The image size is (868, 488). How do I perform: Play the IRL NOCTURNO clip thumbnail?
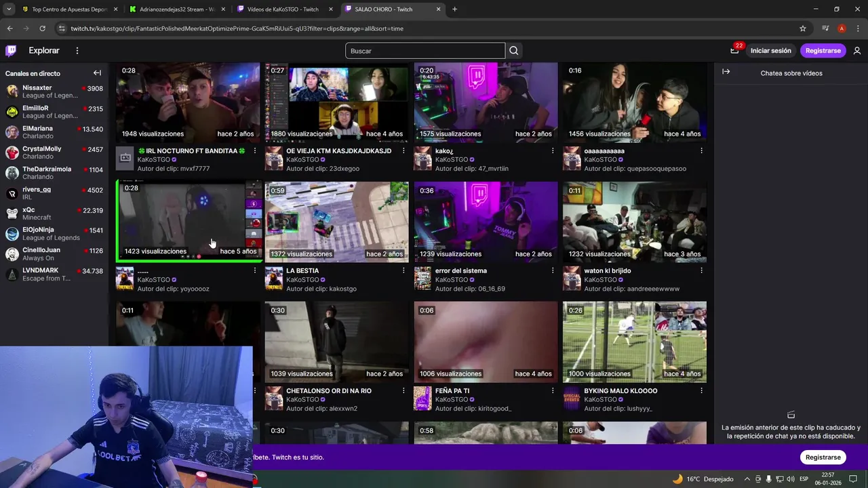[188, 102]
